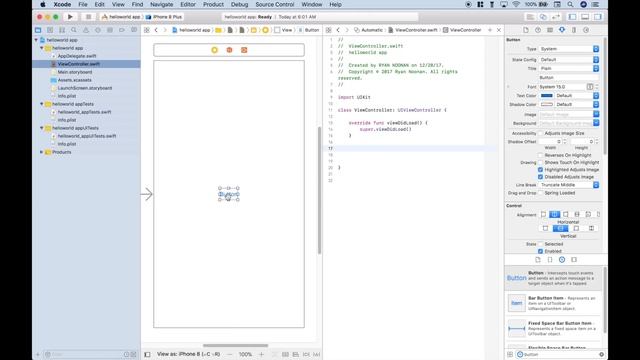This screenshot has width=640, height=360.
Task: Add a new assistant editor with plus
Action: pos(490,30)
